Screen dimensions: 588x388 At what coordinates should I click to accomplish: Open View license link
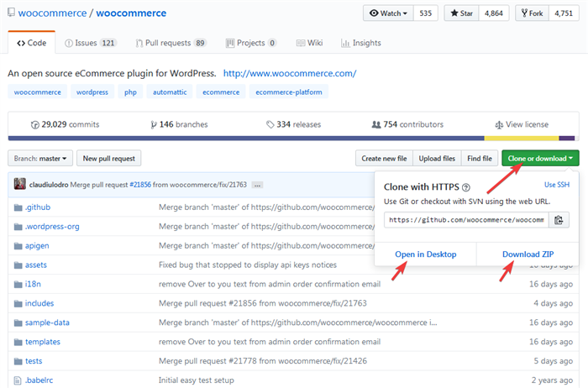tap(522, 124)
